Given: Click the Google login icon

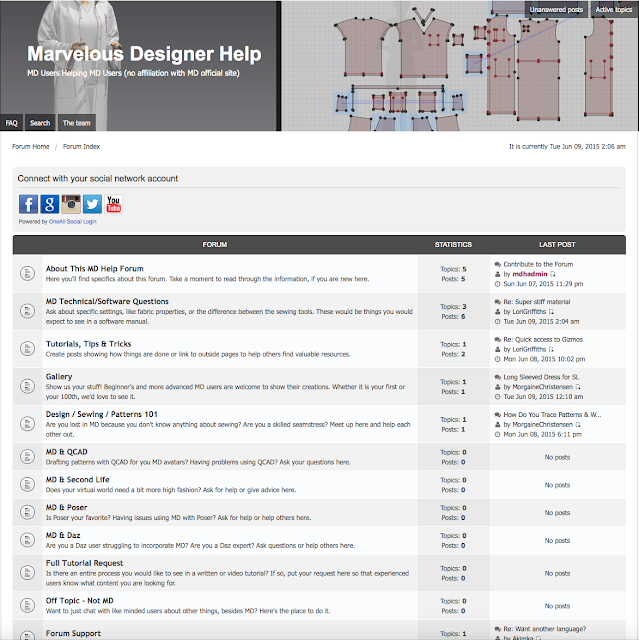Looking at the screenshot, I should point(49,204).
